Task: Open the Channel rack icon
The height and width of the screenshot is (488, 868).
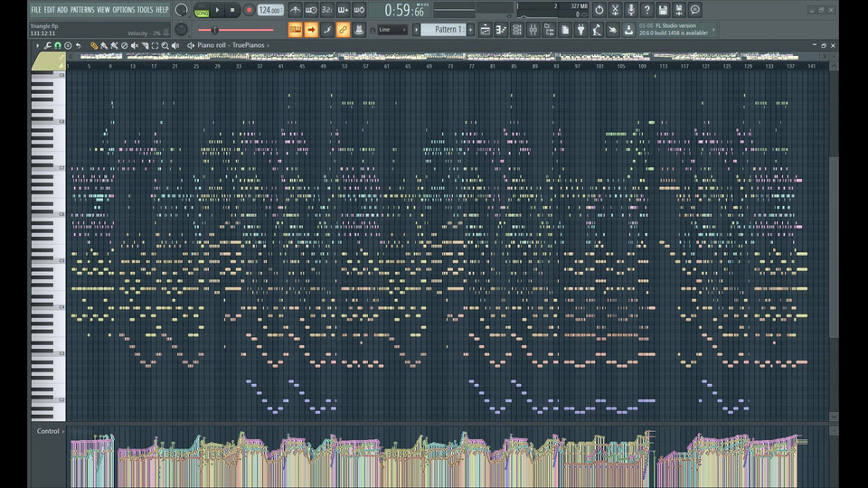Action: tap(517, 30)
